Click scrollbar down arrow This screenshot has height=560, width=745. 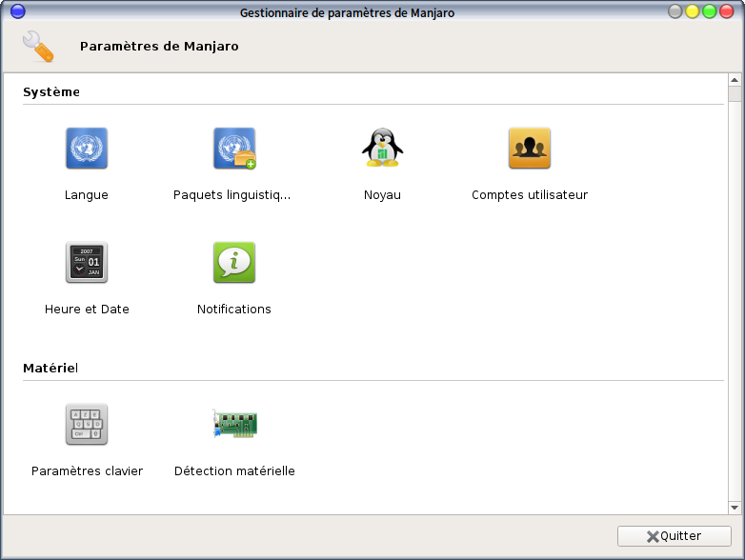tap(735, 508)
